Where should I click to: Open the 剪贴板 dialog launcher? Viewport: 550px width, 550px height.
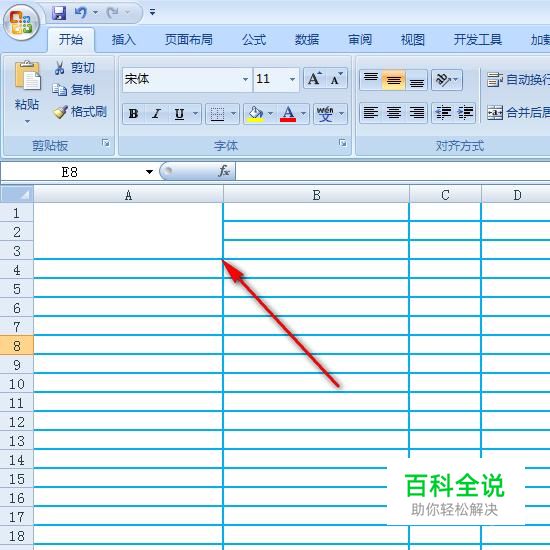106,143
